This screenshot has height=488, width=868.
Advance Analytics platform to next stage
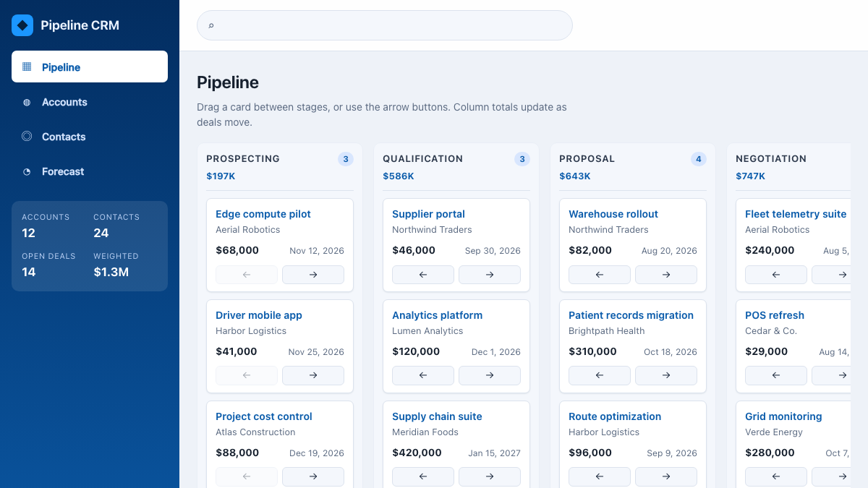pyautogui.click(x=490, y=376)
